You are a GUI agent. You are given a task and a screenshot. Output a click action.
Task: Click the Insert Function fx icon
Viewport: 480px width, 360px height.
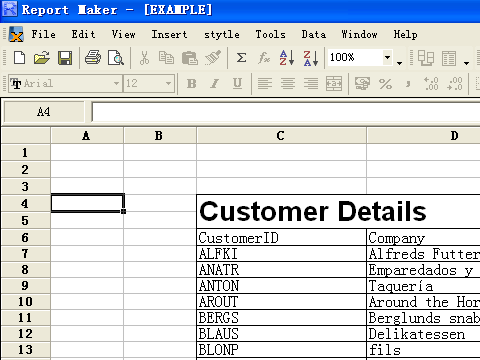(264, 58)
